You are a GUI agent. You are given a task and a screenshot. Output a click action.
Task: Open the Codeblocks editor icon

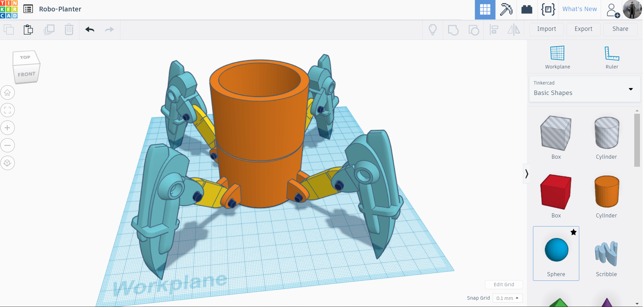click(x=548, y=9)
